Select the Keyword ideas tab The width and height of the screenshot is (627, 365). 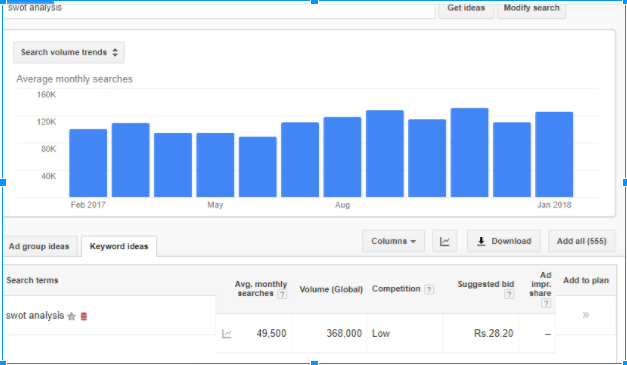(119, 246)
